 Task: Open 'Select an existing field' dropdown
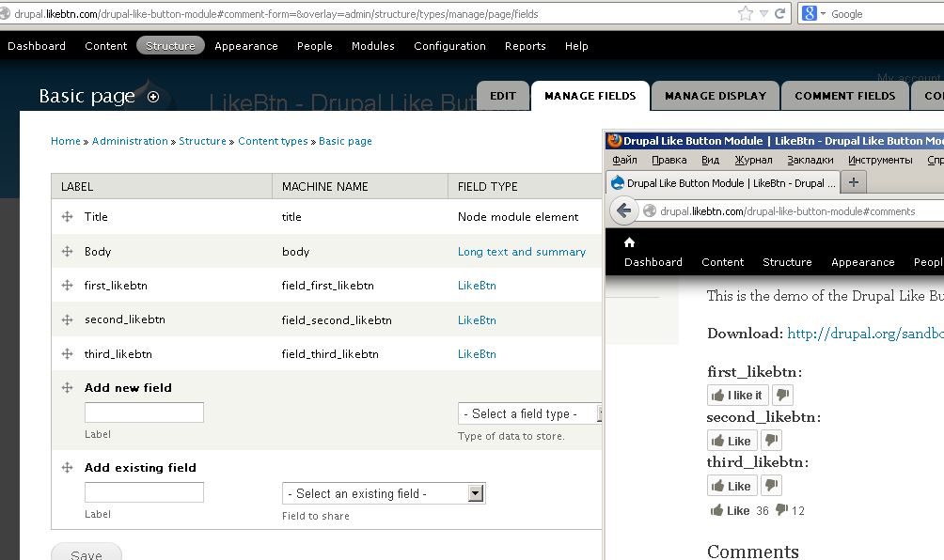[384, 494]
